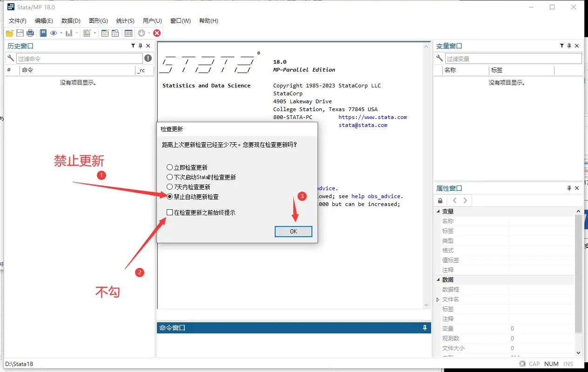Open the 统计(S) menu
Image resolution: width=588 pixels, height=372 pixels.
(124, 20)
